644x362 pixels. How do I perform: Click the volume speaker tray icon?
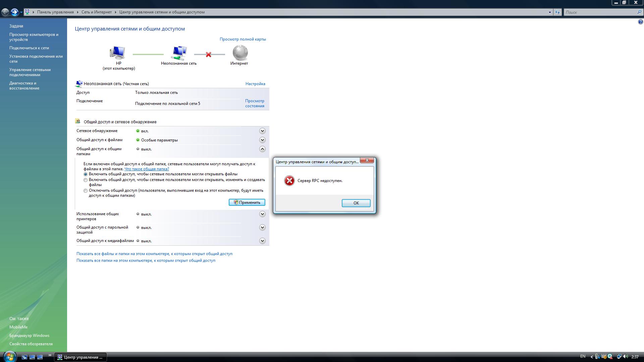point(626,357)
